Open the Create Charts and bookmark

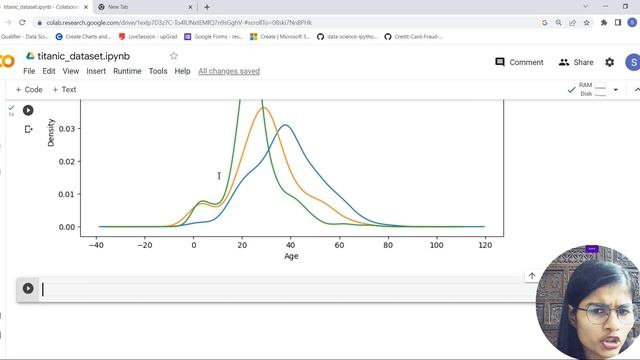point(83,37)
